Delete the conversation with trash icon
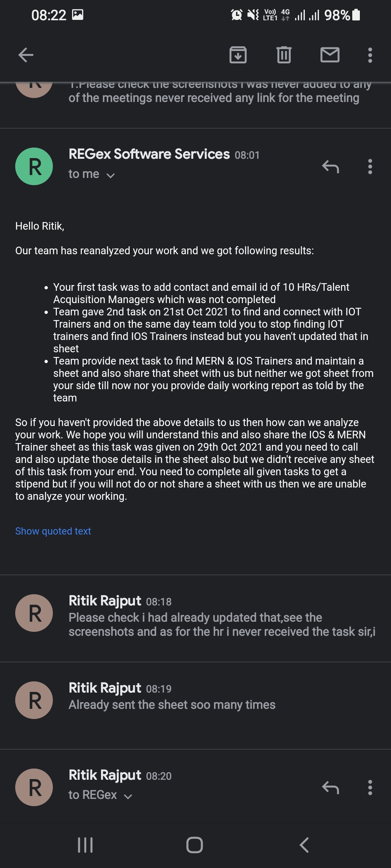The height and width of the screenshot is (868, 391). [x=284, y=55]
